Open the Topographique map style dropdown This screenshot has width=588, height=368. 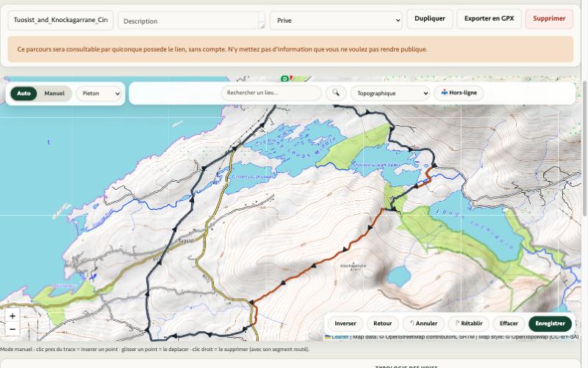coord(390,93)
